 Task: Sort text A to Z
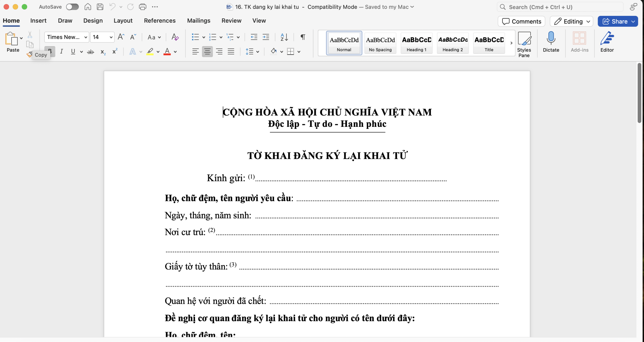[x=284, y=37]
